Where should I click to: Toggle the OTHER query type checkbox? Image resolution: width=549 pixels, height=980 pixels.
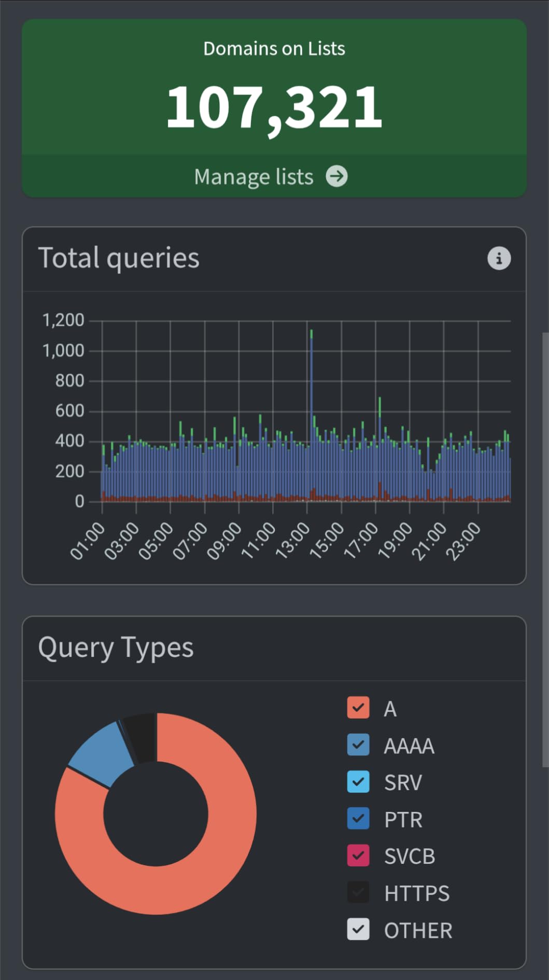[x=358, y=930]
